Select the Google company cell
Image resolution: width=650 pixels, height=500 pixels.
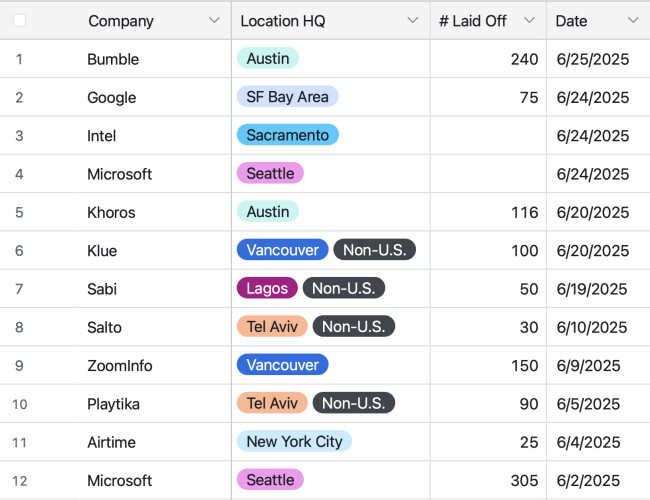112,98
